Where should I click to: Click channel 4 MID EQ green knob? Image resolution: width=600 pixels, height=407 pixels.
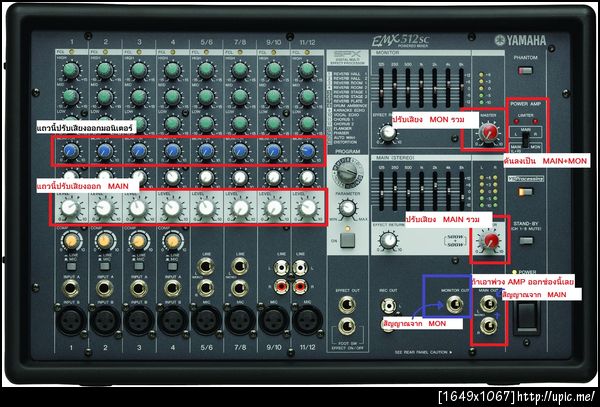173,97
